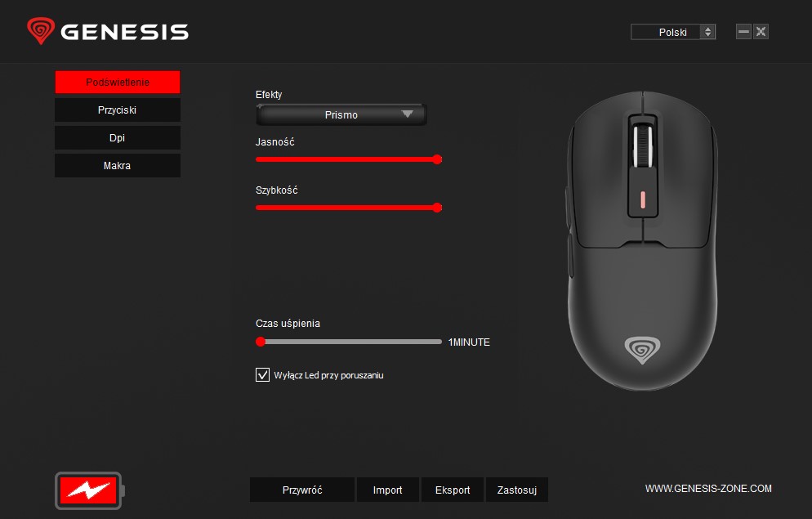812x519 pixels.
Task: Switch to the Przyciski tab
Action: coord(118,110)
